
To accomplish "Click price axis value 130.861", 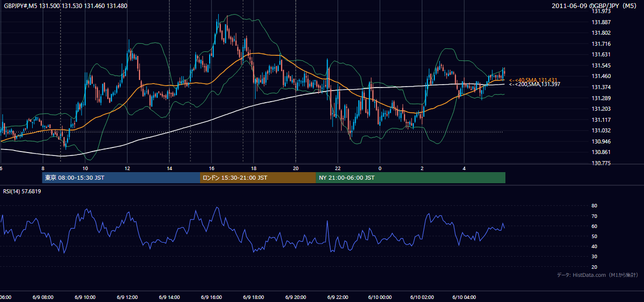I will tap(601, 152).
